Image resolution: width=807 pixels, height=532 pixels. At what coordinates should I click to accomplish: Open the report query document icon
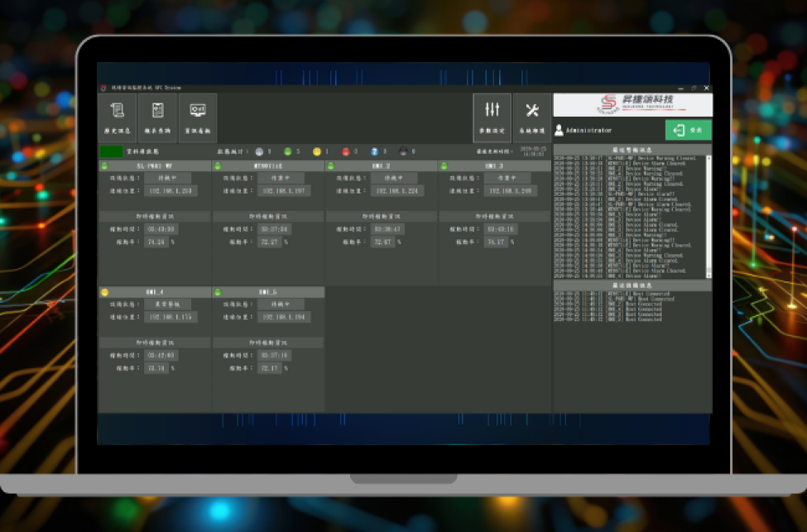157,113
